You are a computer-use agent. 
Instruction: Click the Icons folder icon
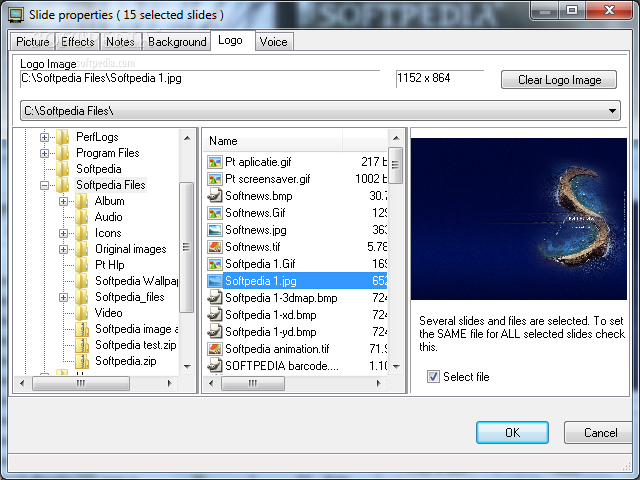tap(81, 233)
